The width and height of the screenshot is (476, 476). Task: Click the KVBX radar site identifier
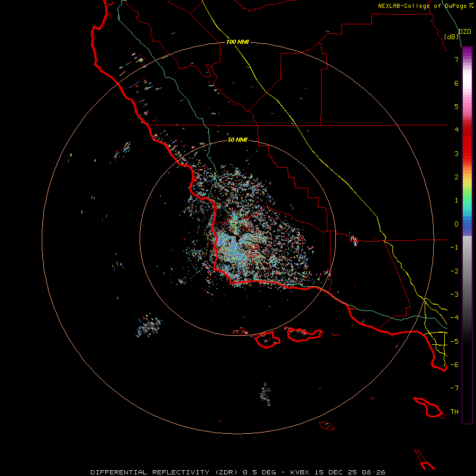(x=300, y=472)
